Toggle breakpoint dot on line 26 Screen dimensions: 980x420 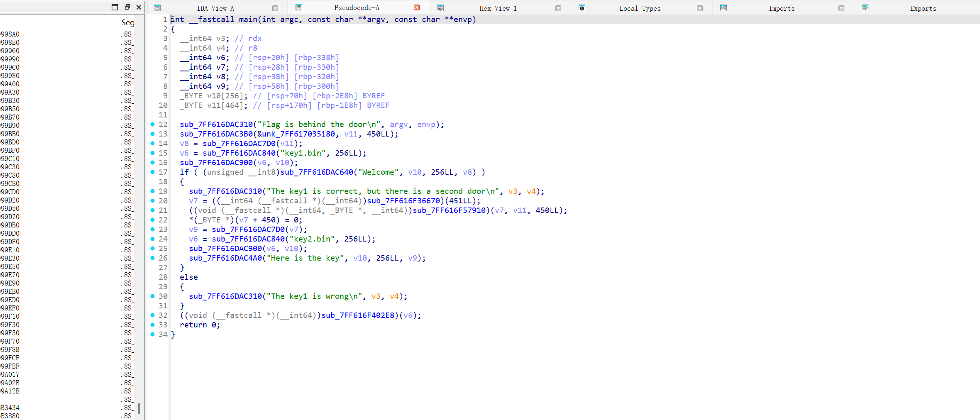click(152, 258)
